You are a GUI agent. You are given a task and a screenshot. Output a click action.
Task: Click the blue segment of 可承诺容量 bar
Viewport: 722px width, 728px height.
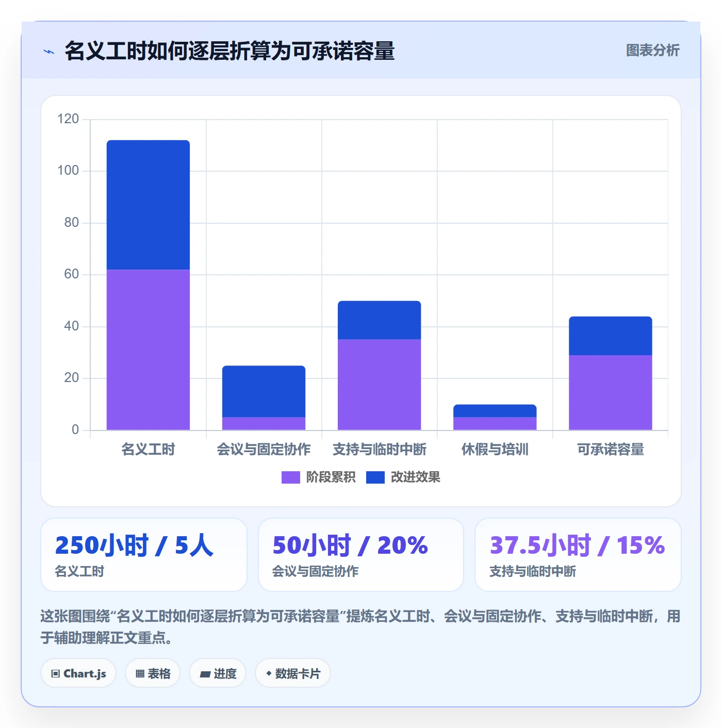[610, 336]
